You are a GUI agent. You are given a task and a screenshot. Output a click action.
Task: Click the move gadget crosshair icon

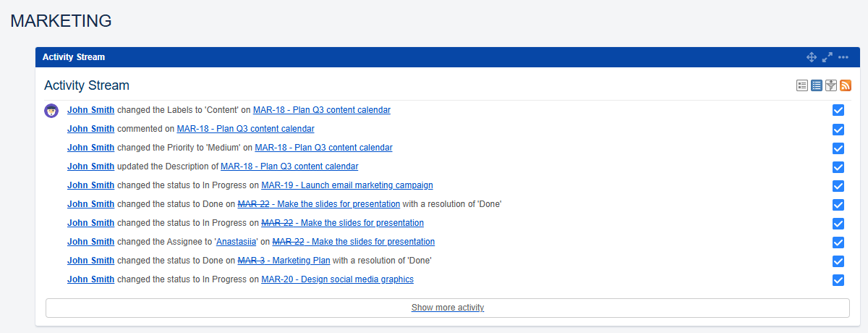click(812, 57)
